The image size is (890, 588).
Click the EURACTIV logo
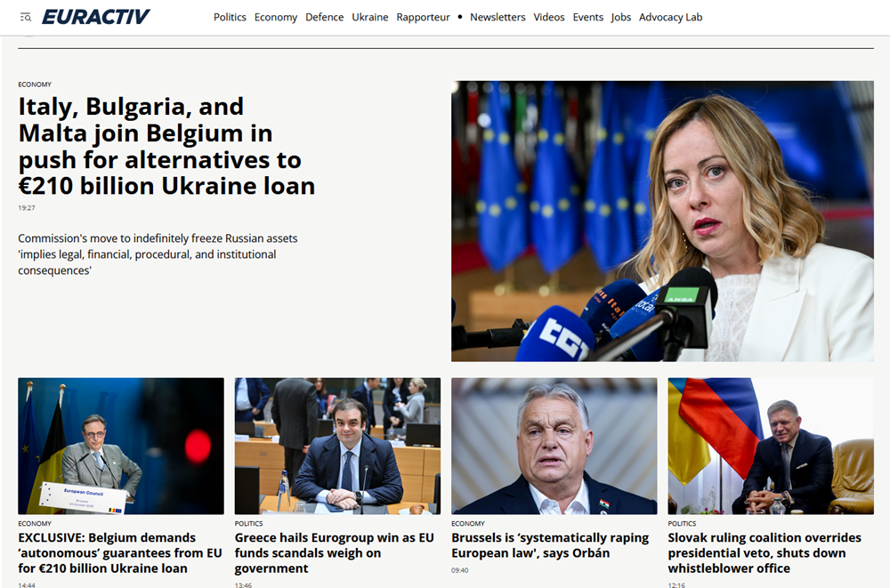tap(96, 17)
